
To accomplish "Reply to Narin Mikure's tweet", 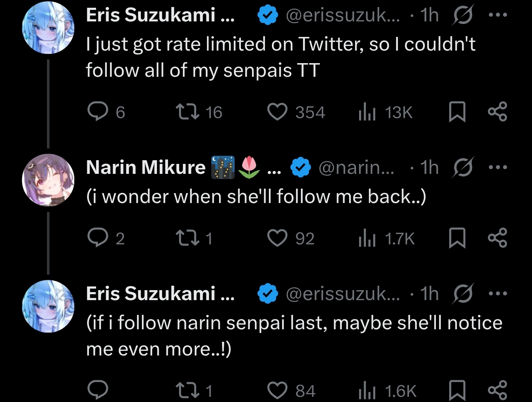I will (98, 238).
